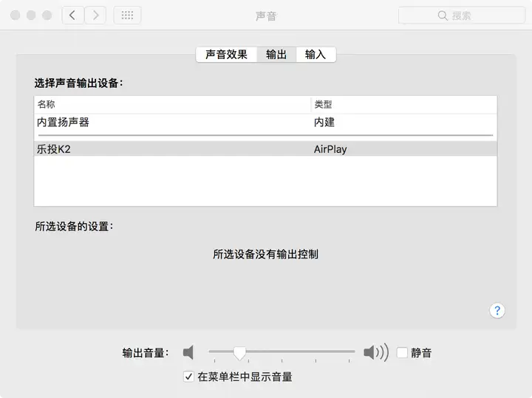
Task: Open help with the question mark button
Action: click(497, 310)
